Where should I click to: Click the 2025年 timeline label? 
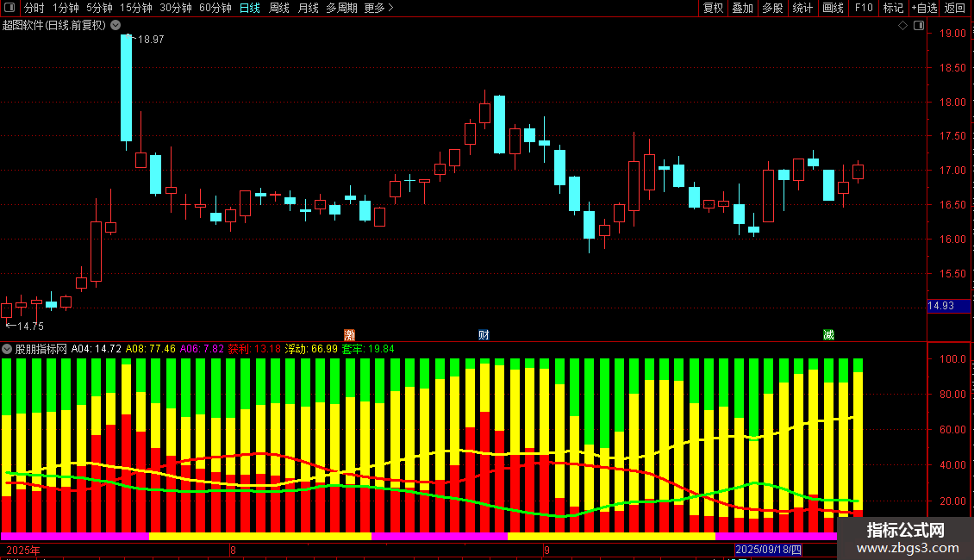tap(23, 550)
